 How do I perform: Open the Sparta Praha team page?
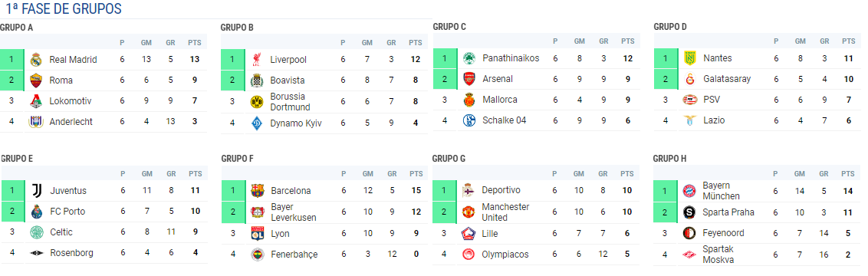728,212
